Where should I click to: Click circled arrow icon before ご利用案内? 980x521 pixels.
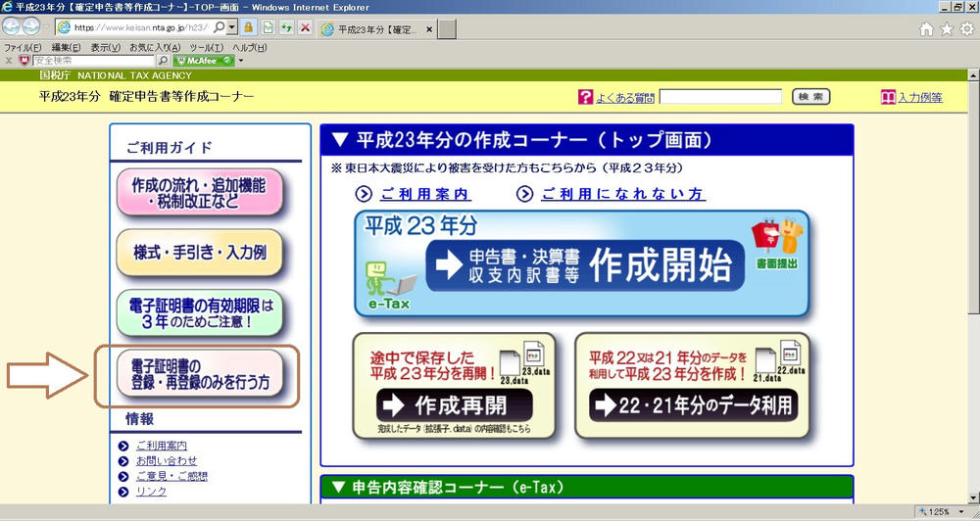coord(364,194)
